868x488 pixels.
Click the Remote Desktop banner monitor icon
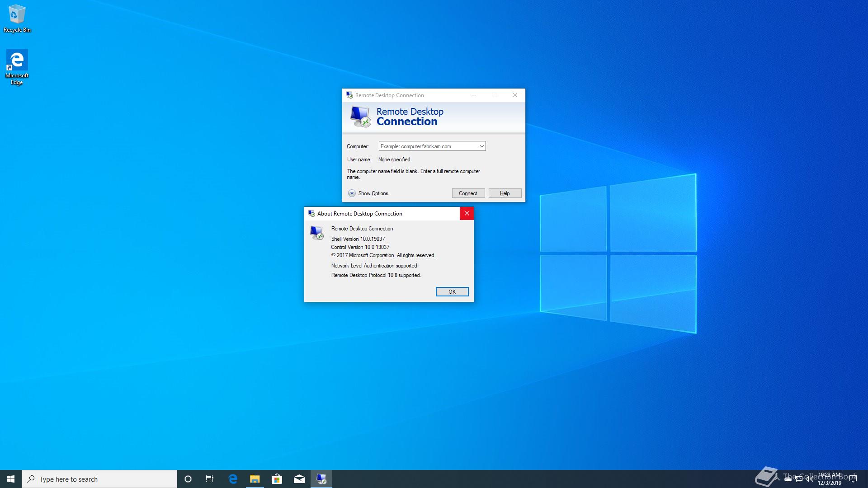point(361,117)
